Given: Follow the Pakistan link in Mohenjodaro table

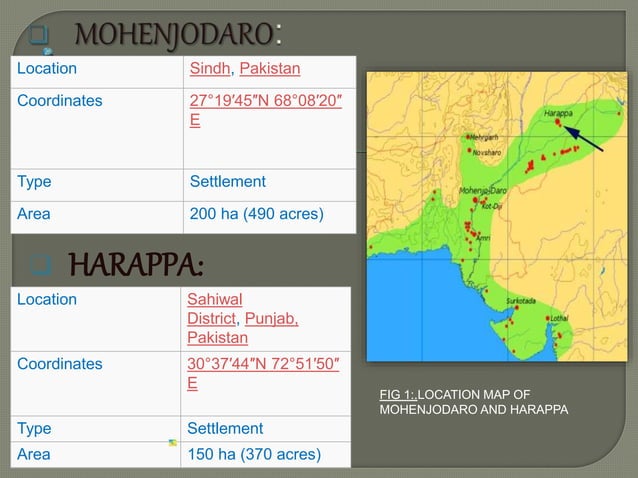Looking at the screenshot, I should (x=270, y=68).
